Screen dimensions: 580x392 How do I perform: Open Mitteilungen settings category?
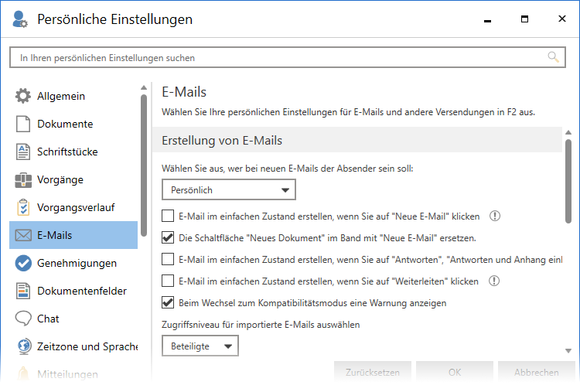coord(73,374)
